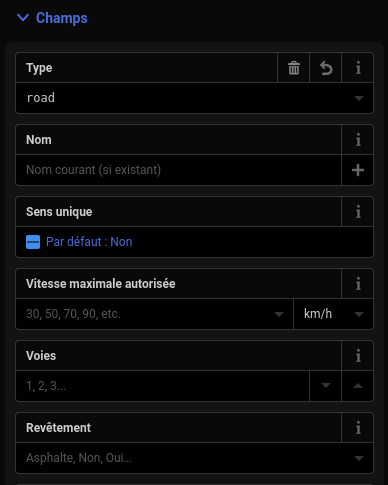Show info for the Nom field
388x485 pixels.
click(x=358, y=140)
